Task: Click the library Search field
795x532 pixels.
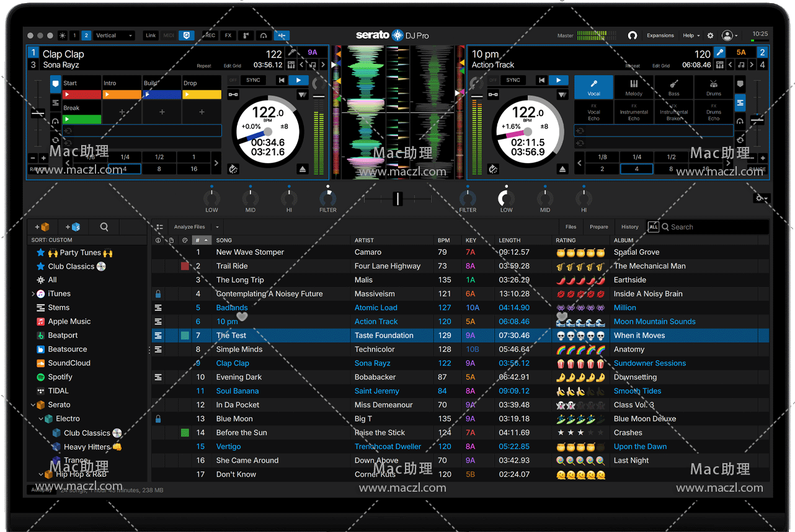Action: [713, 227]
